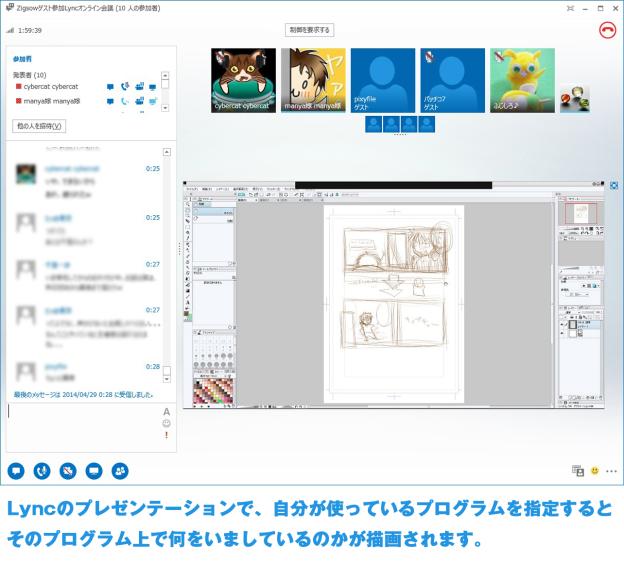Screen dimensions: 624x562
Task: Check the network signal strength icon
Action: (10, 30)
